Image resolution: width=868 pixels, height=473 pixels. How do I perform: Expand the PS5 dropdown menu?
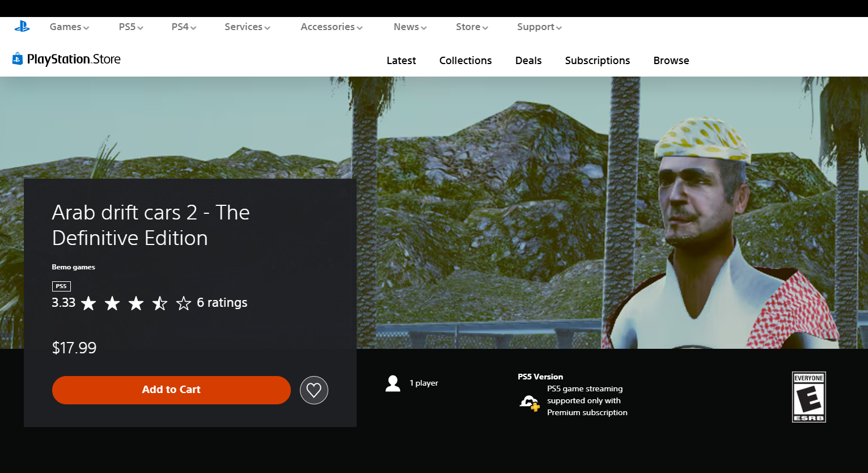pyautogui.click(x=131, y=27)
